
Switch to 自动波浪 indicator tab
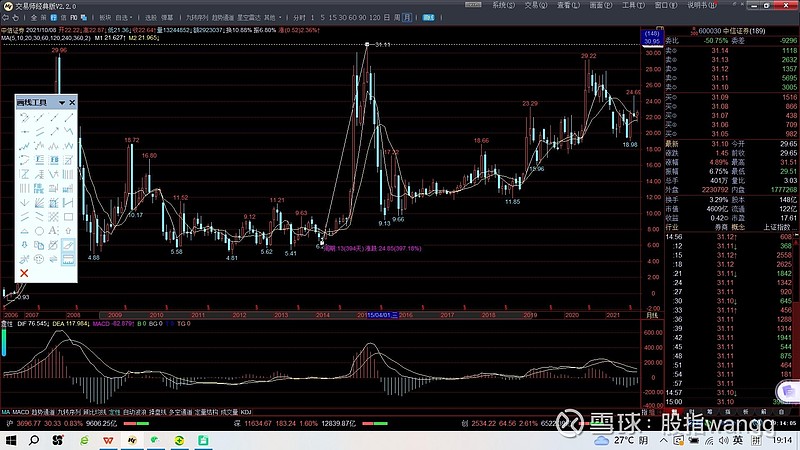pos(134,412)
